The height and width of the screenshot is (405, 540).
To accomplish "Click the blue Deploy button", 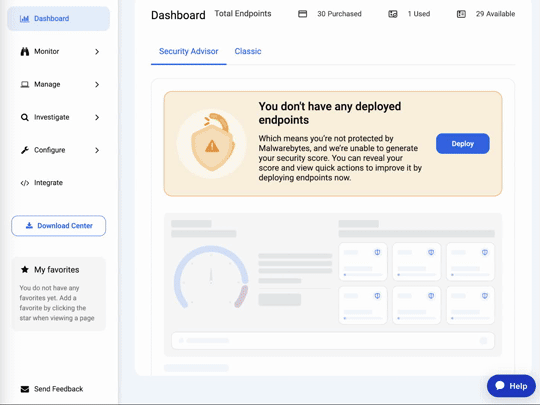I will 463,144.
